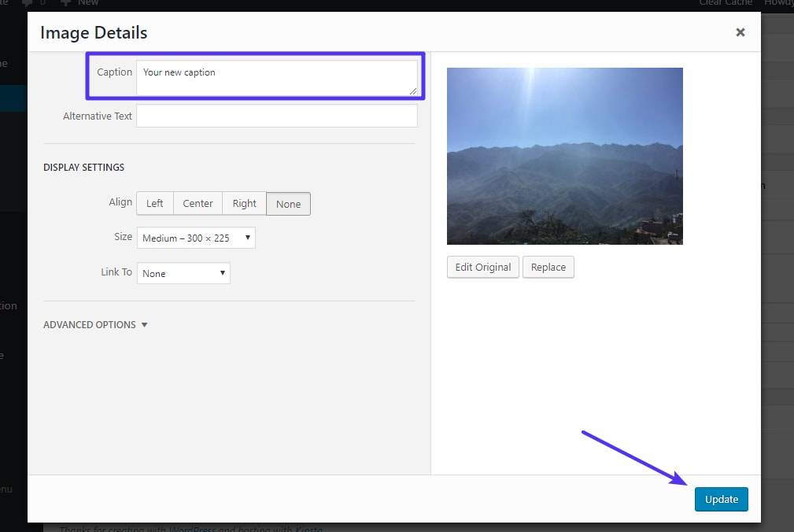Select Right alignment option

pyautogui.click(x=244, y=204)
